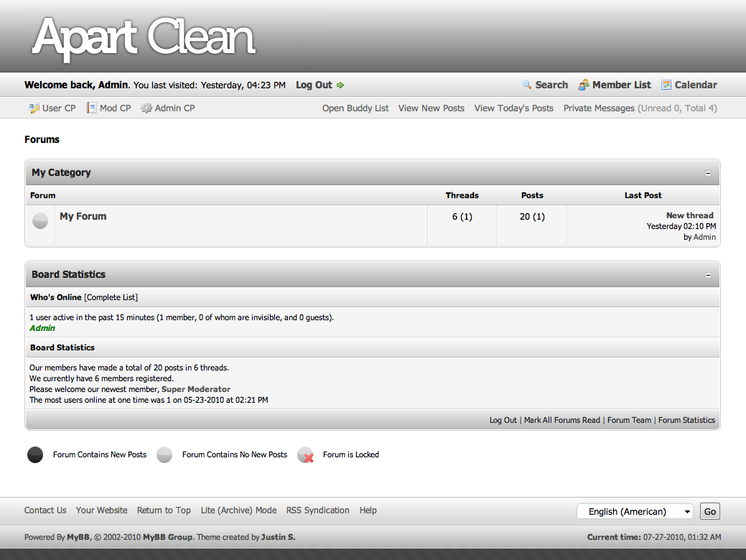The height and width of the screenshot is (560, 746).
Task: Show the Complete List of online users
Action: (111, 297)
